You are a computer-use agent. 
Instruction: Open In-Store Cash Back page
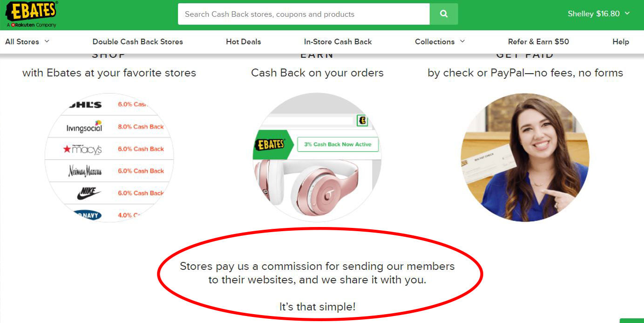pyautogui.click(x=338, y=41)
